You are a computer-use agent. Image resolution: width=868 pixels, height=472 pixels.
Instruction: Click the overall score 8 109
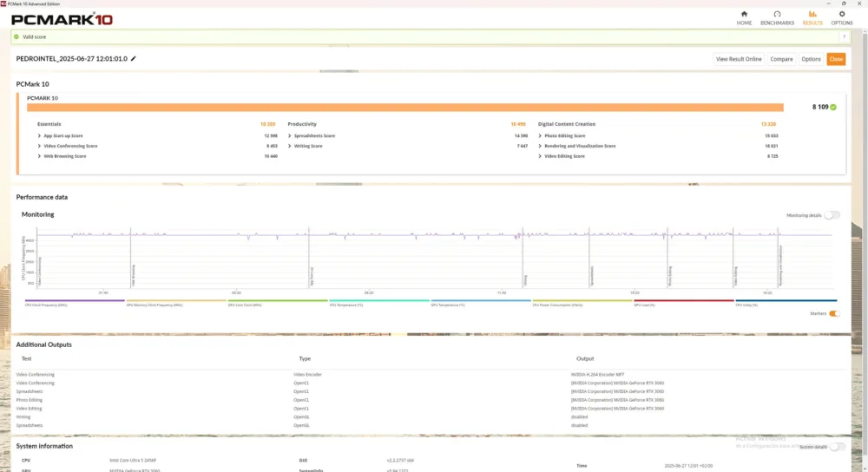820,108
